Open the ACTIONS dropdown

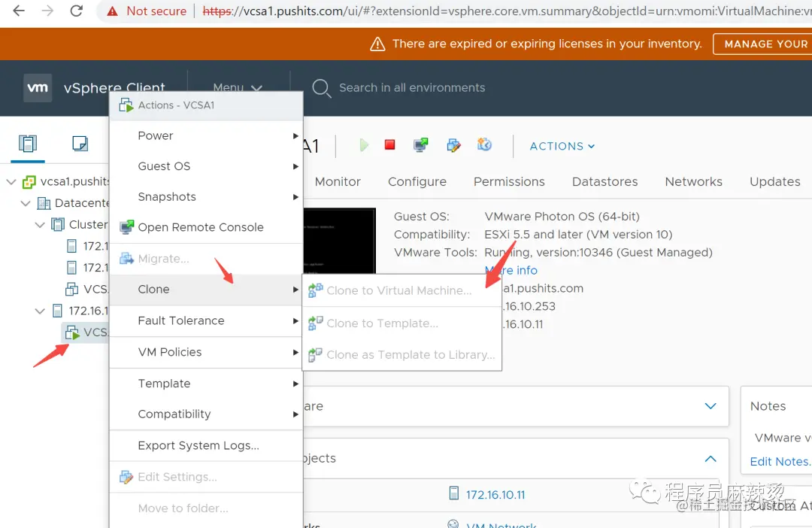click(x=562, y=146)
